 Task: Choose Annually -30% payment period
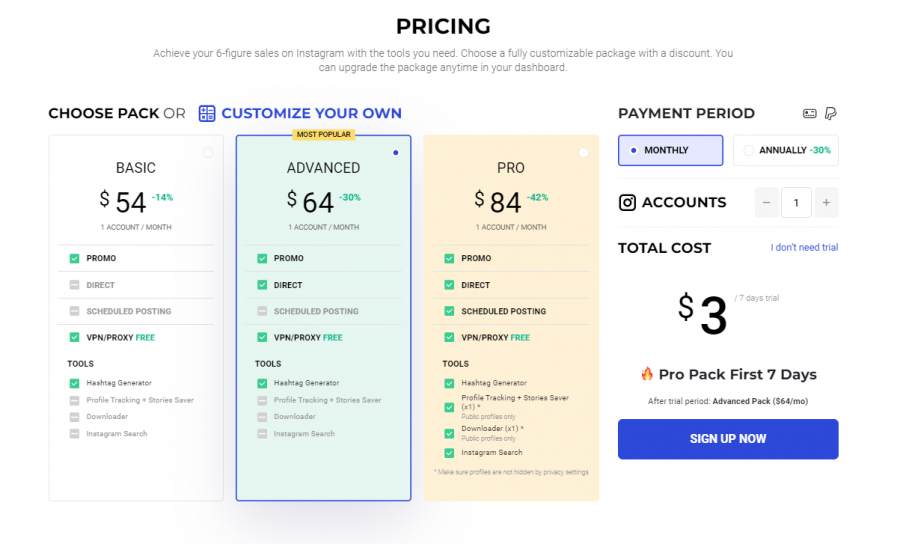click(x=786, y=150)
